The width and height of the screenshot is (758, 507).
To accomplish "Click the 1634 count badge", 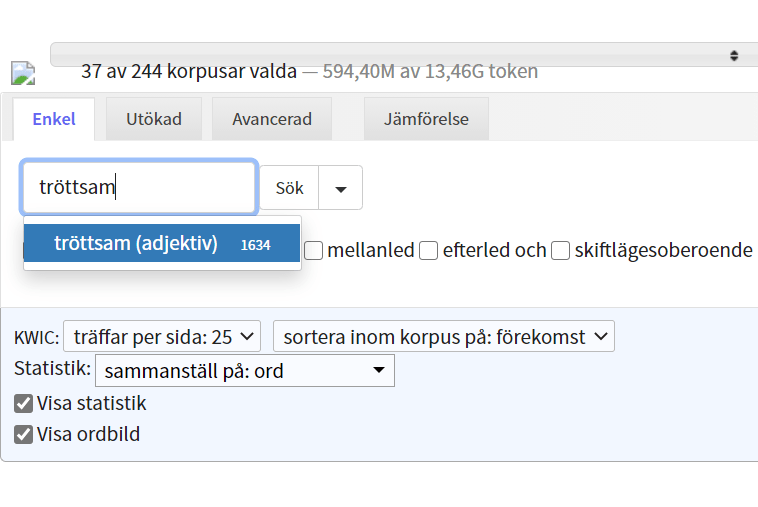I will pyautogui.click(x=256, y=244).
